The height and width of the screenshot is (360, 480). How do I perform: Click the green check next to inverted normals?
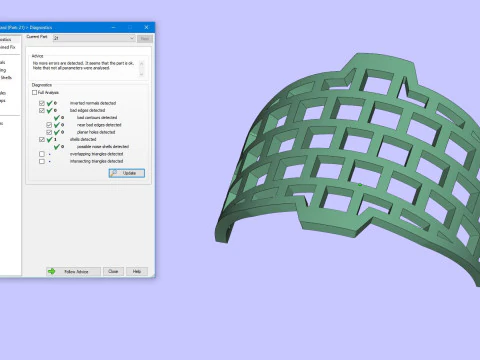click(50, 103)
